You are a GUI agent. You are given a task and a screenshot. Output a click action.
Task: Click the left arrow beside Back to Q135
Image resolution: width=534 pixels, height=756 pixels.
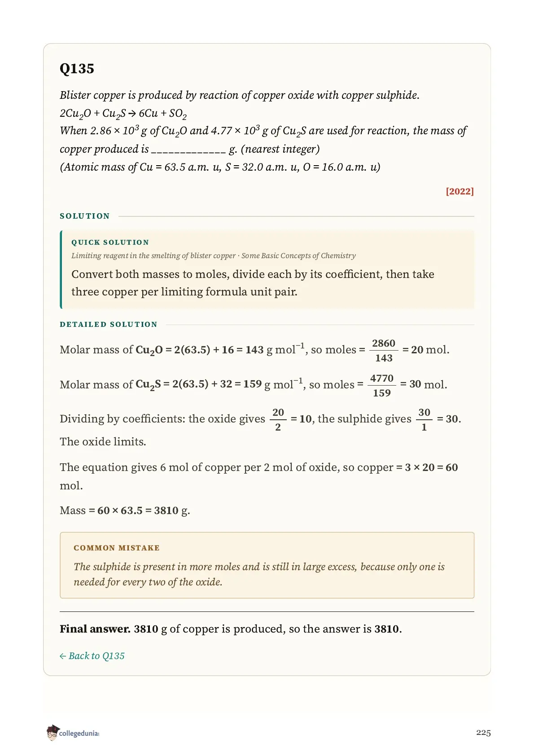63,656
